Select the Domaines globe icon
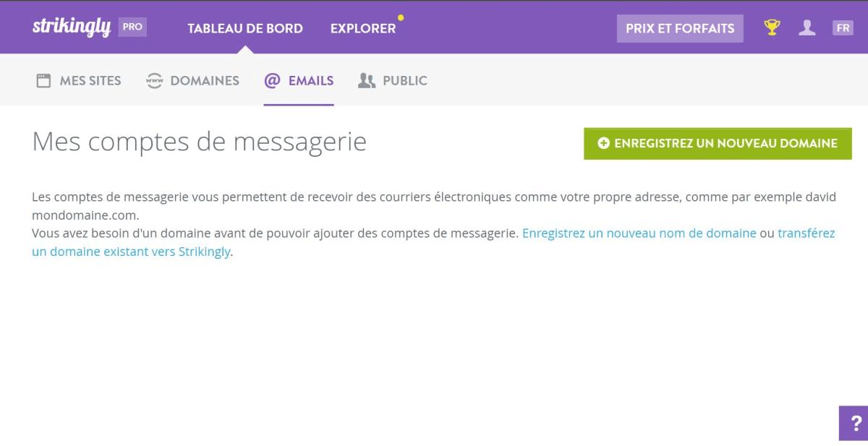This screenshot has width=868, height=446. point(154,80)
